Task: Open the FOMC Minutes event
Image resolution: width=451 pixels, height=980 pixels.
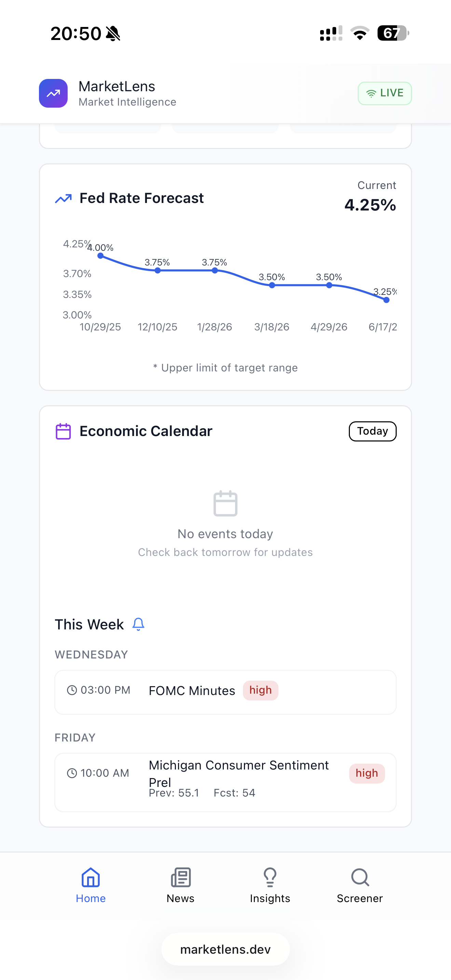Action: click(x=225, y=692)
